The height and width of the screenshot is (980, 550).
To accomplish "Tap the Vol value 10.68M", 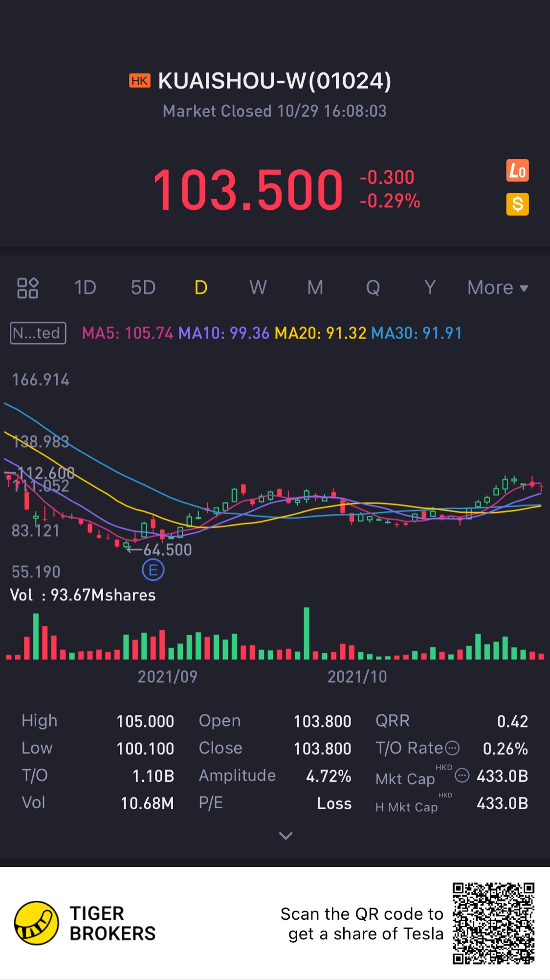I will 147,803.
